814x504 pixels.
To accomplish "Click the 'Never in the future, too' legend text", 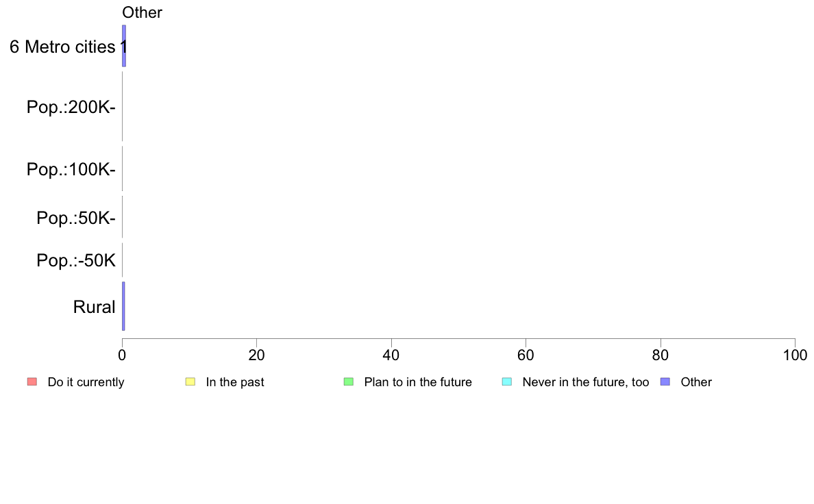I will click(586, 382).
